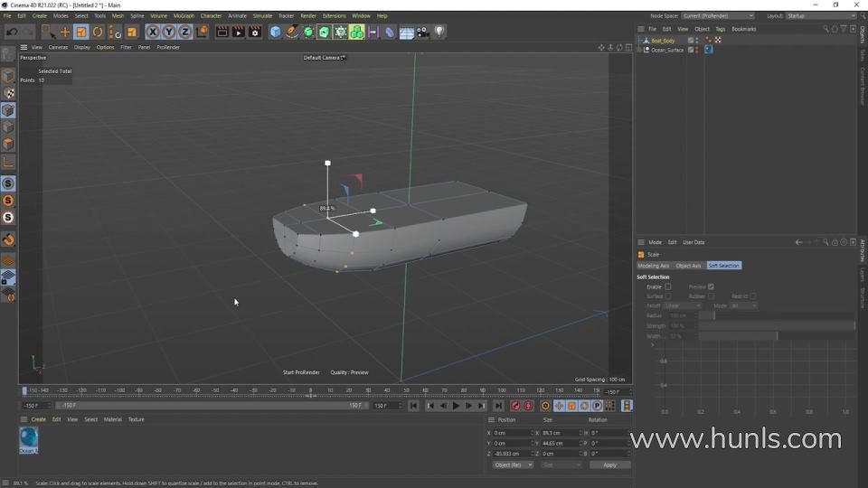Open the Node Space dropdown
This screenshot has height=488, width=868.
click(717, 15)
